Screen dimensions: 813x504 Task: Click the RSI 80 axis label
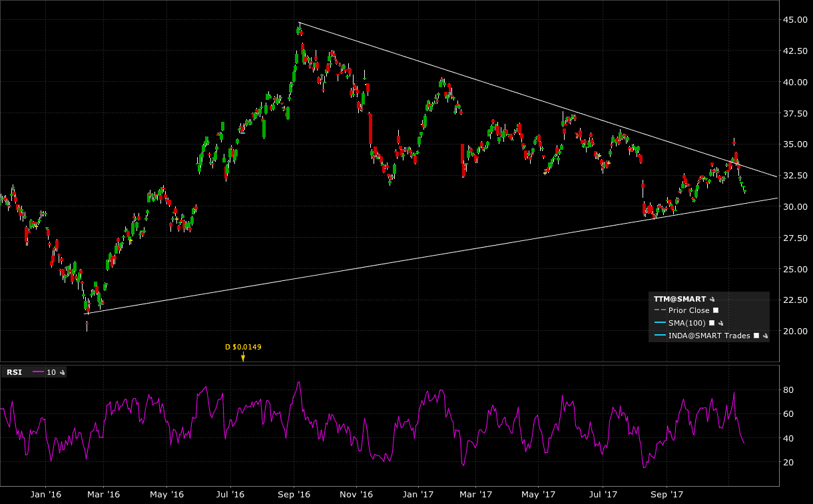point(788,389)
